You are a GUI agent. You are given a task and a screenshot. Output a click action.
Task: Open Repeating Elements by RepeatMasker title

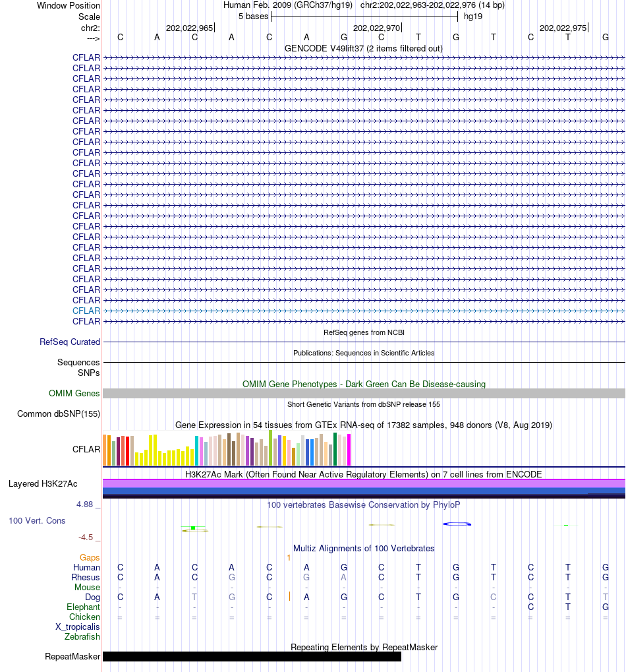364,647
